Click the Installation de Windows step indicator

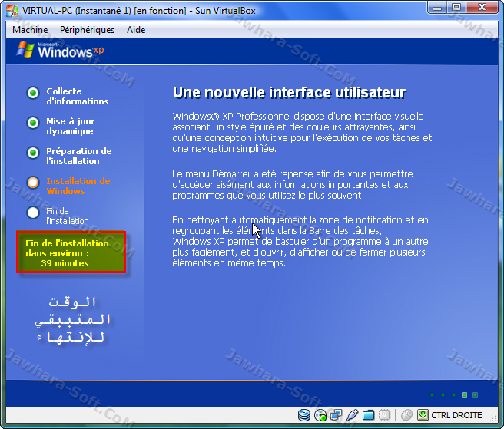click(x=33, y=183)
